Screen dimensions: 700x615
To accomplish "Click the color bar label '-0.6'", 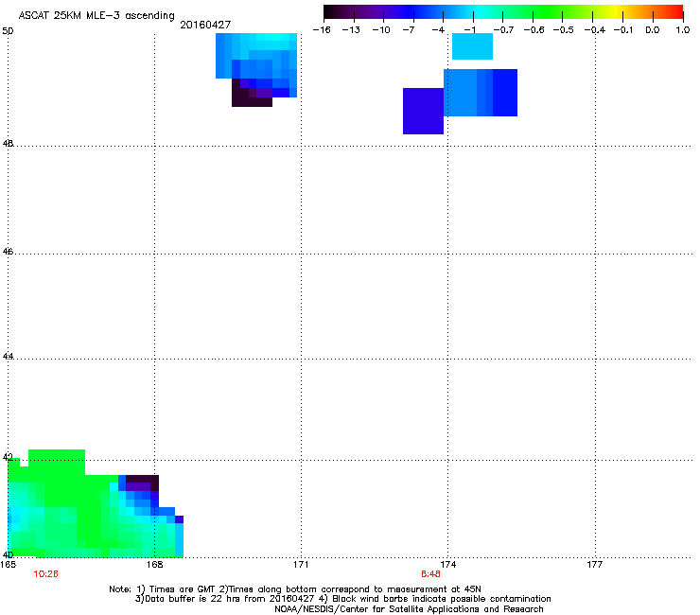I will pos(534,30).
